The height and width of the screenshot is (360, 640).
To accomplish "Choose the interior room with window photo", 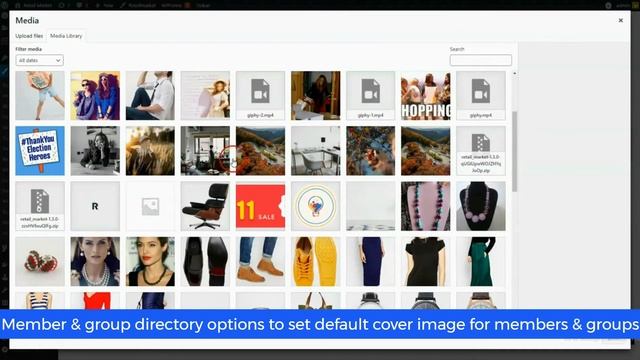I will tap(205, 151).
